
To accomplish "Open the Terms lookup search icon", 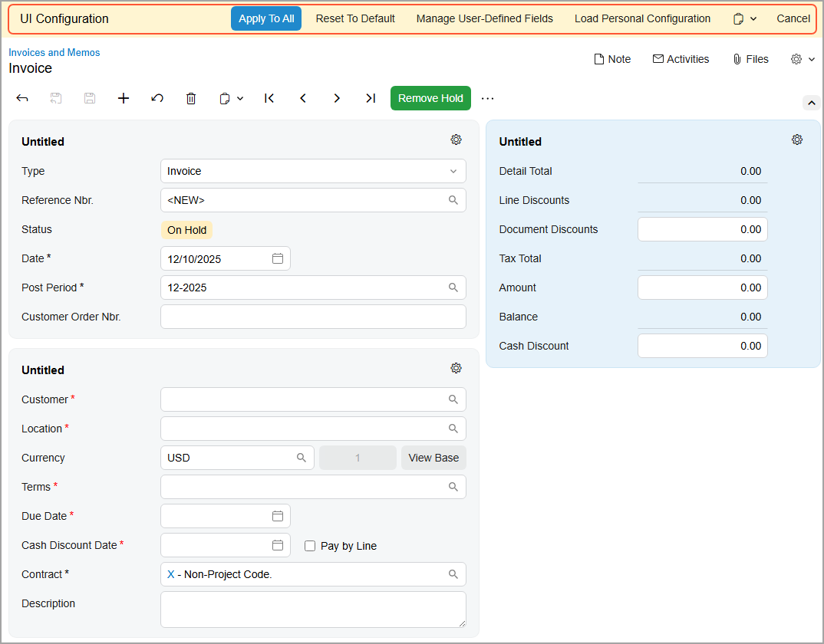I will (x=453, y=487).
